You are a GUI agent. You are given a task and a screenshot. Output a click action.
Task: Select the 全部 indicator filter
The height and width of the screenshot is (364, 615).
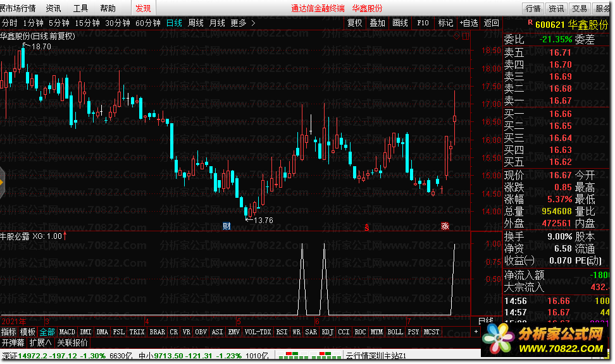click(47, 332)
